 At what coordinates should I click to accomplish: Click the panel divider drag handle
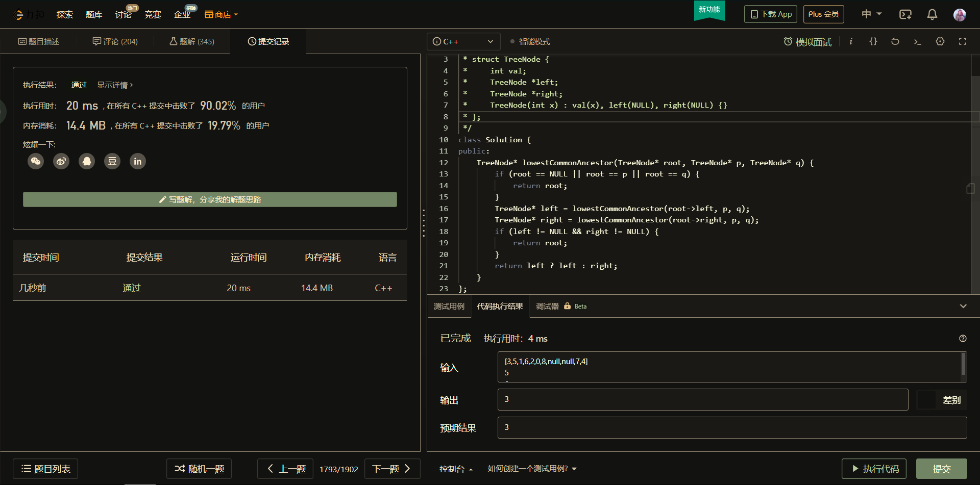pos(424,223)
